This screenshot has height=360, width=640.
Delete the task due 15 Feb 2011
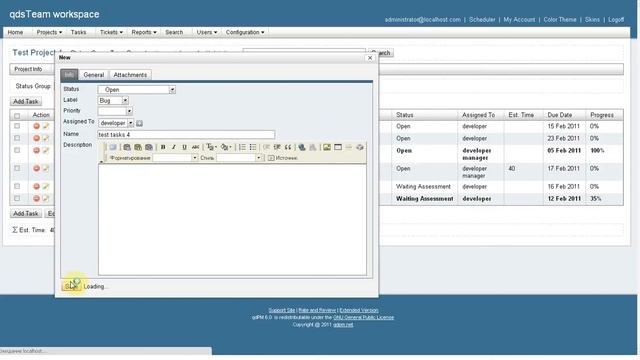coord(36,126)
